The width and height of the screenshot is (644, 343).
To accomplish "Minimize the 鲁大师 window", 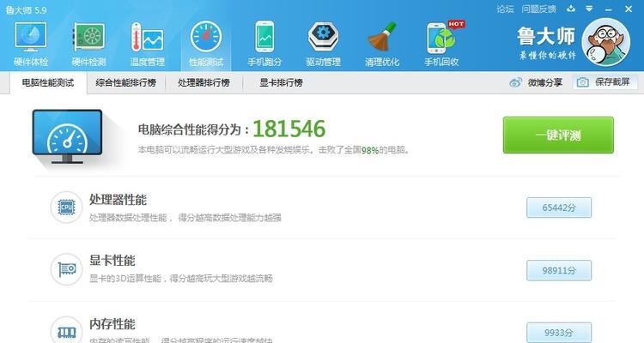I will pyautogui.click(x=609, y=9).
